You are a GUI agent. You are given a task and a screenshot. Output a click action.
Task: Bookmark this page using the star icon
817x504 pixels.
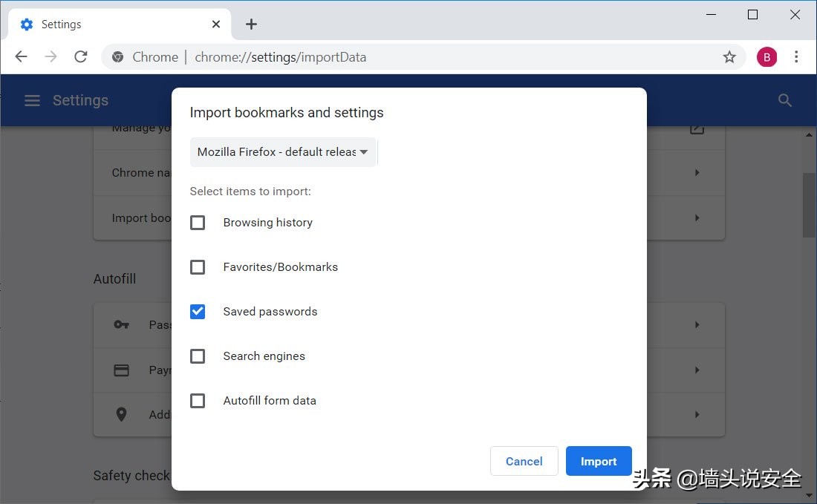tap(729, 56)
